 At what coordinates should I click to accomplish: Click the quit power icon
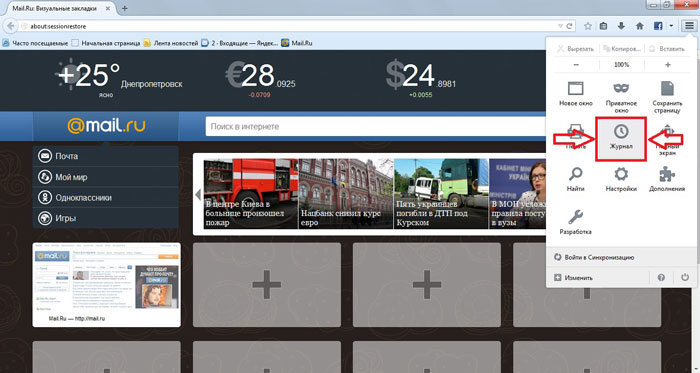[685, 278]
